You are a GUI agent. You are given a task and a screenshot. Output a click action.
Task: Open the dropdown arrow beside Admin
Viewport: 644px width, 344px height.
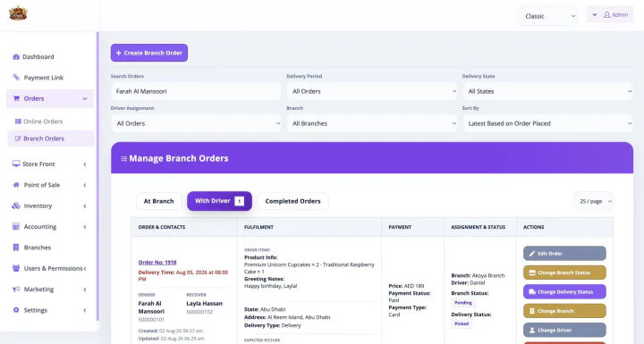click(x=594, y=15)
